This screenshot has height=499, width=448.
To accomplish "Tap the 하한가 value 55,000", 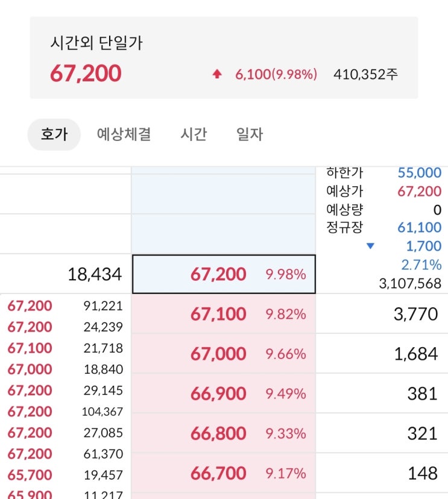I will [419, 173].
